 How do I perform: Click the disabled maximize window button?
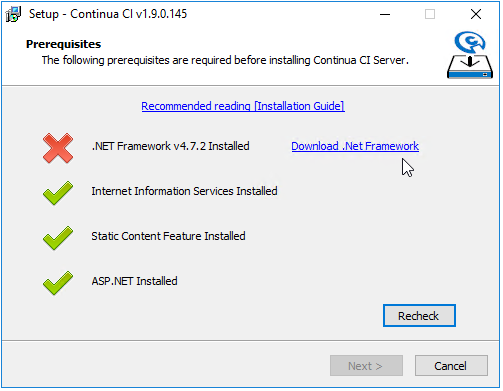430,14
